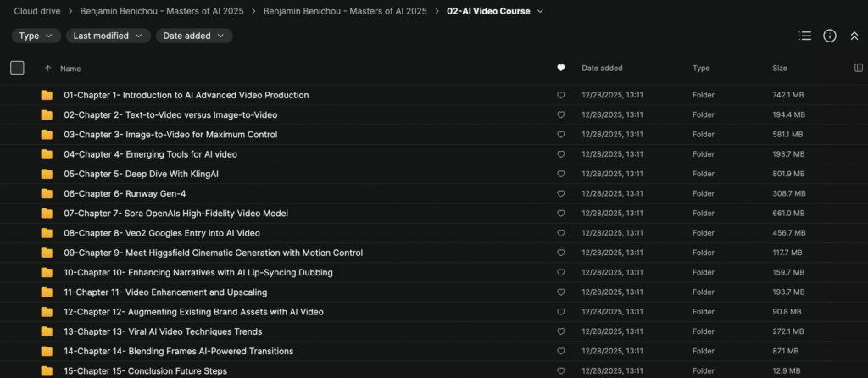Favourite 09-Chapter 9 Higgsfield folder
Viewport: 868px width, 378px height.
tap(561, 253)
